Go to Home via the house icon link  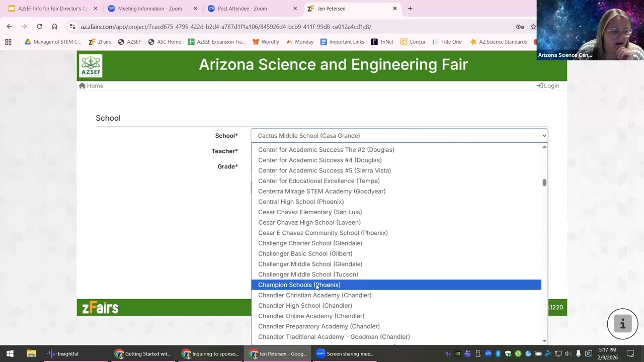91,86
